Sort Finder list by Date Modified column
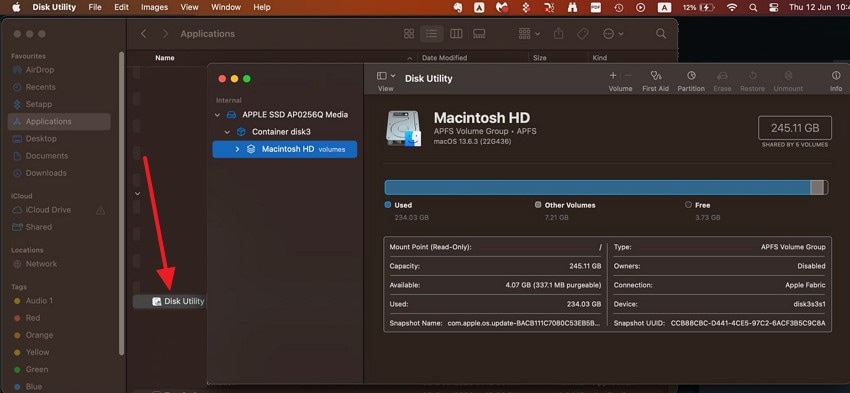850x393 pixels. pos(445,58)
